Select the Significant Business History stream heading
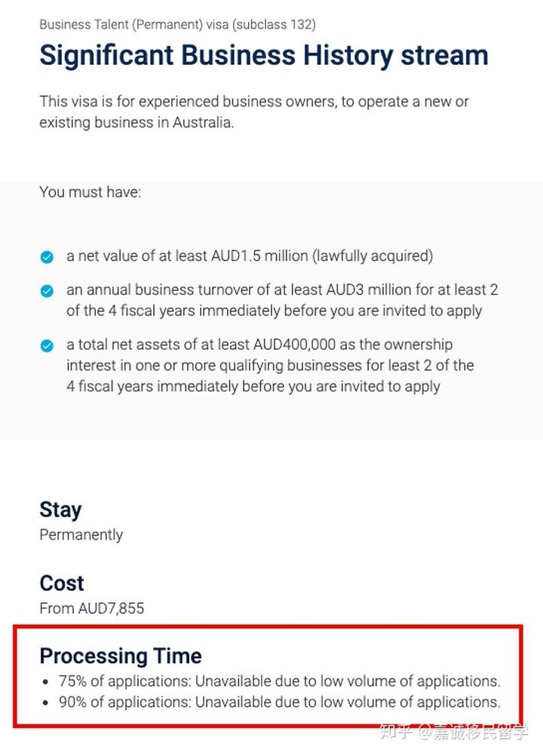This screenshot has width=543, height=756. pos(263,56)
